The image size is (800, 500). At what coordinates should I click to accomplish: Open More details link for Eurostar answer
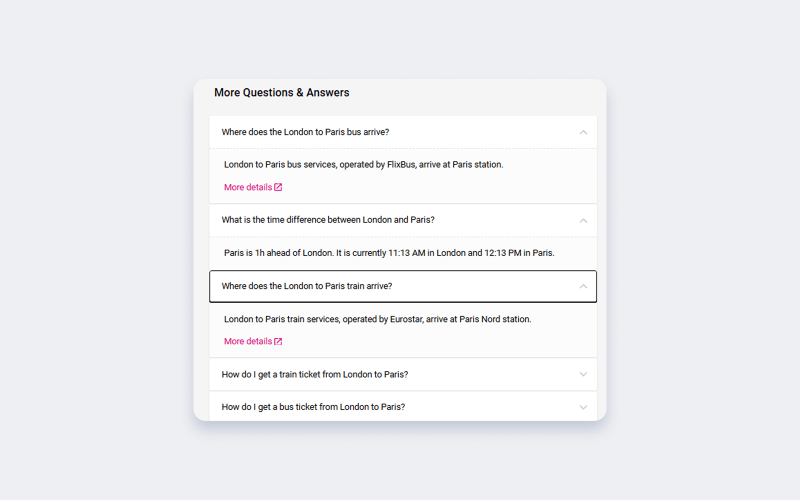point(248,341)
